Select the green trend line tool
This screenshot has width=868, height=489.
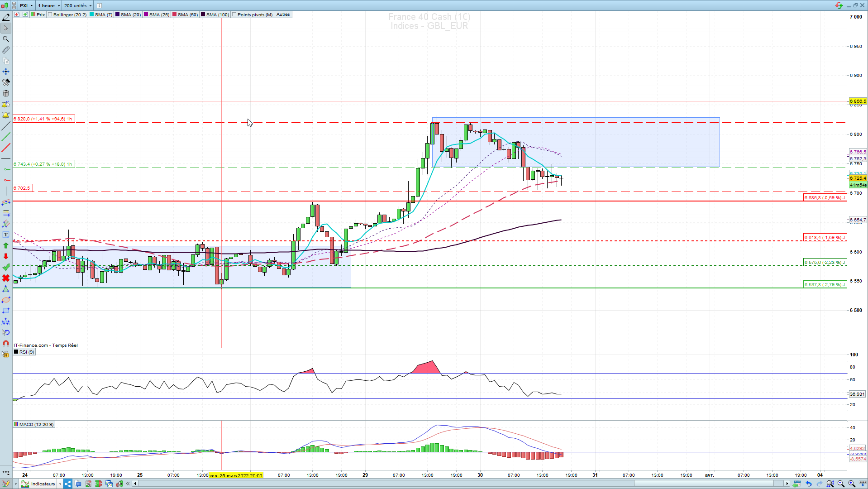click(x=6, y=137)
